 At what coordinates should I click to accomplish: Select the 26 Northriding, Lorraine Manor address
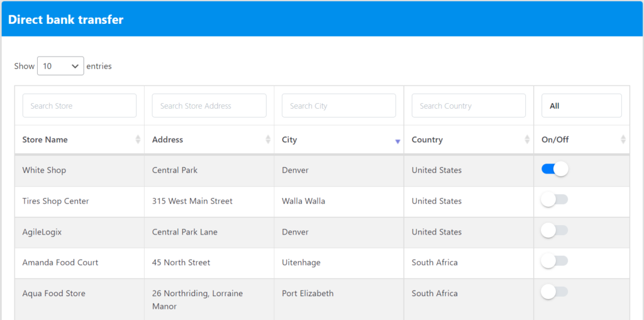(197, 300)
